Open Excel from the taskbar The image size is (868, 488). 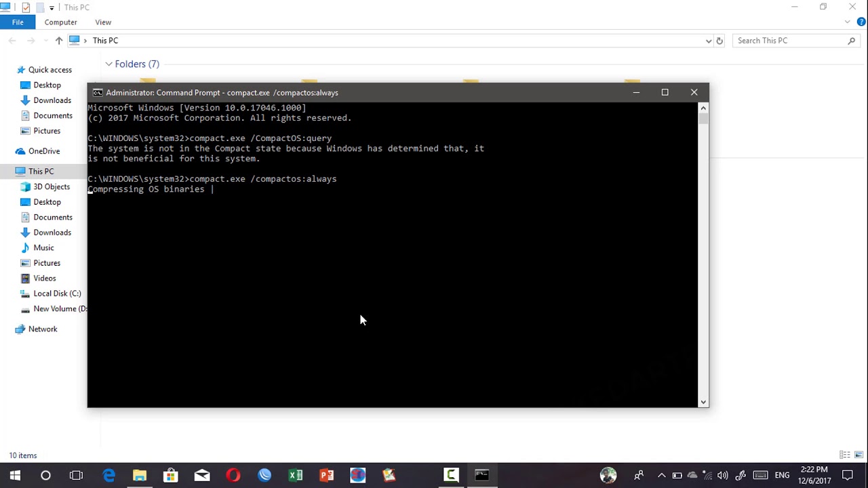(x=296, y=475)
